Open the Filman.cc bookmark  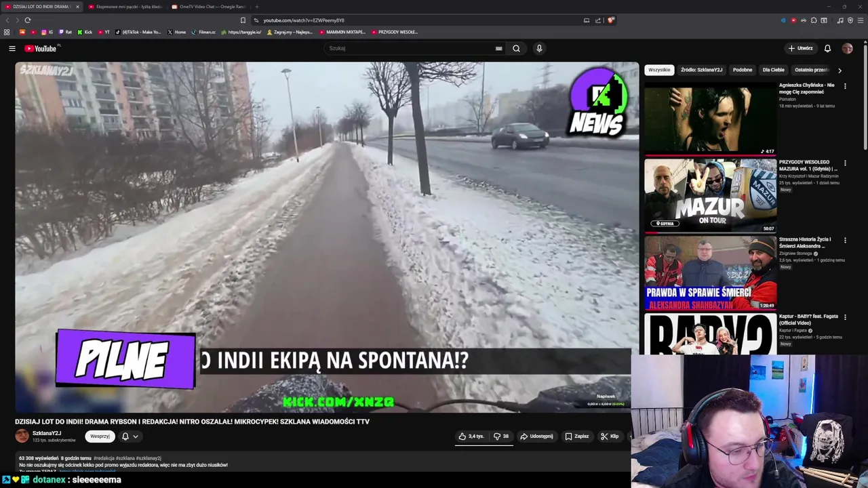point(203,32)
